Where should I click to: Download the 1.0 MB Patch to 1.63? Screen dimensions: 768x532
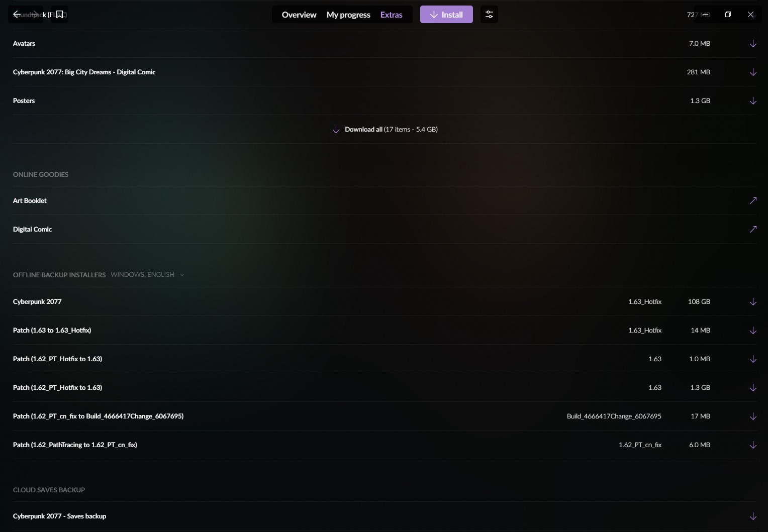click(753, 359)
